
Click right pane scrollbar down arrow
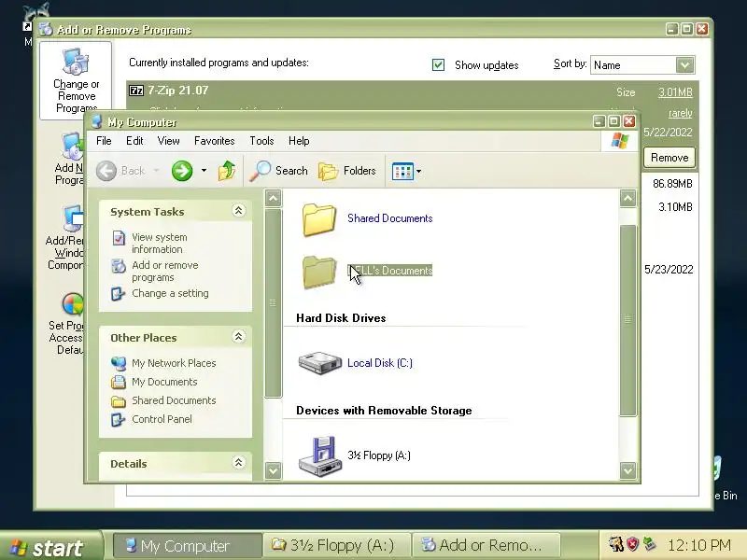627,470
